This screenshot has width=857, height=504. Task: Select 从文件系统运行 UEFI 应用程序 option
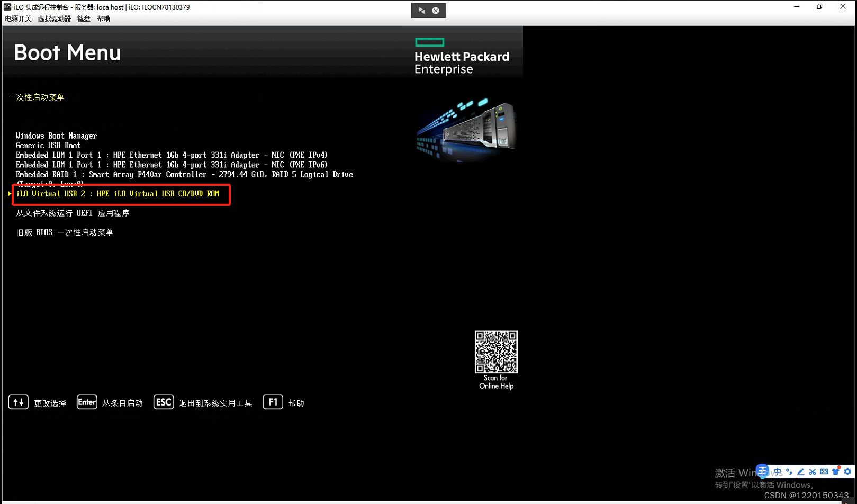pos(73,213)
